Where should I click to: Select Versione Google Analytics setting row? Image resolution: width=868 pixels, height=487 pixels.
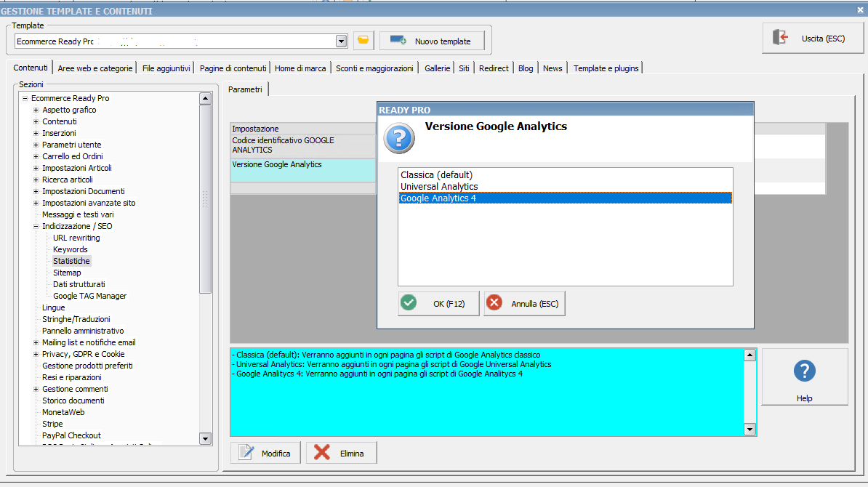(x=303, y=170)
